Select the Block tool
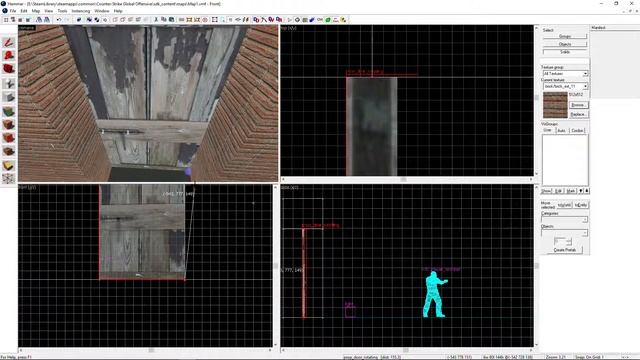Image resolution: width=640 pixels, height=360 pixels. pos(9,97)
